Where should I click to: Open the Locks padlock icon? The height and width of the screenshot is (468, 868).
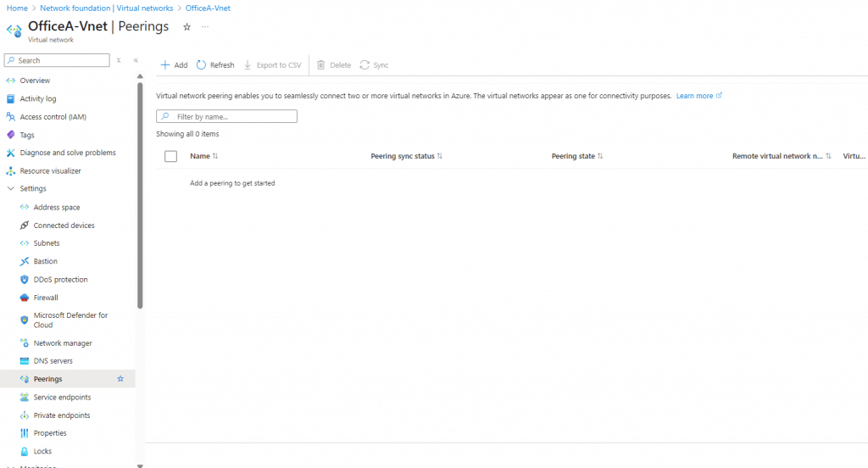(x=25, y=451)
